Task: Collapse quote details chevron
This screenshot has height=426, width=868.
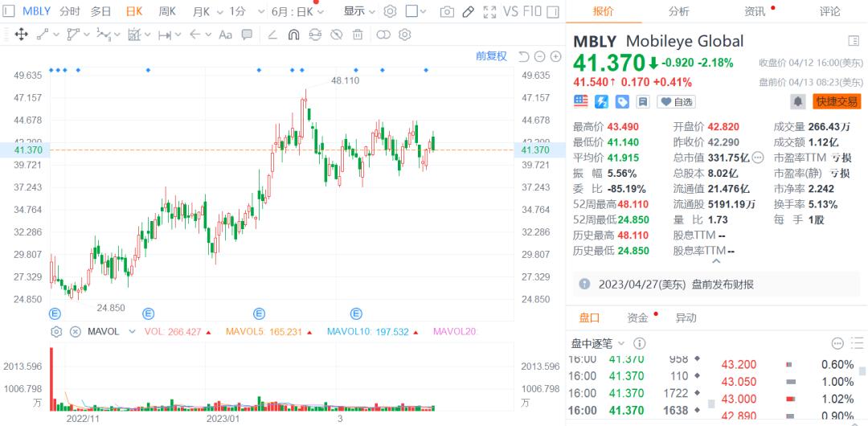Action: click(x=716, y=261)
